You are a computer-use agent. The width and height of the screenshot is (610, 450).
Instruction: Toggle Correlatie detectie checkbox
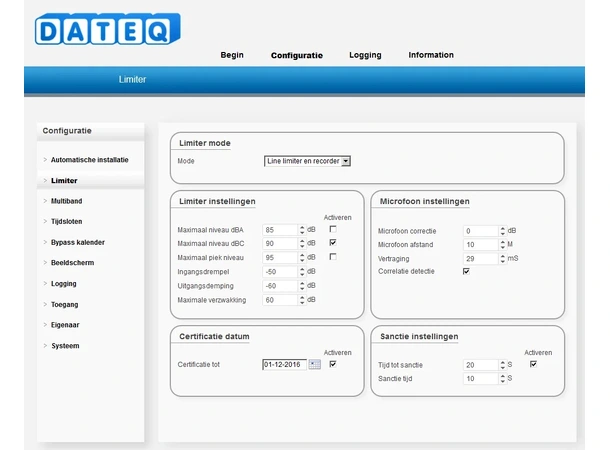[466, 271]
